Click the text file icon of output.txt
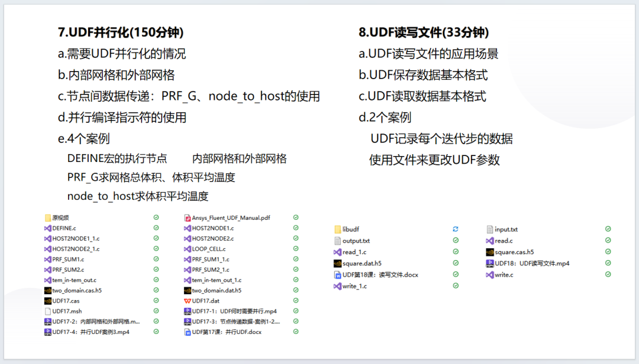Viewport: 639px width, 364px height. coord(337,240)
